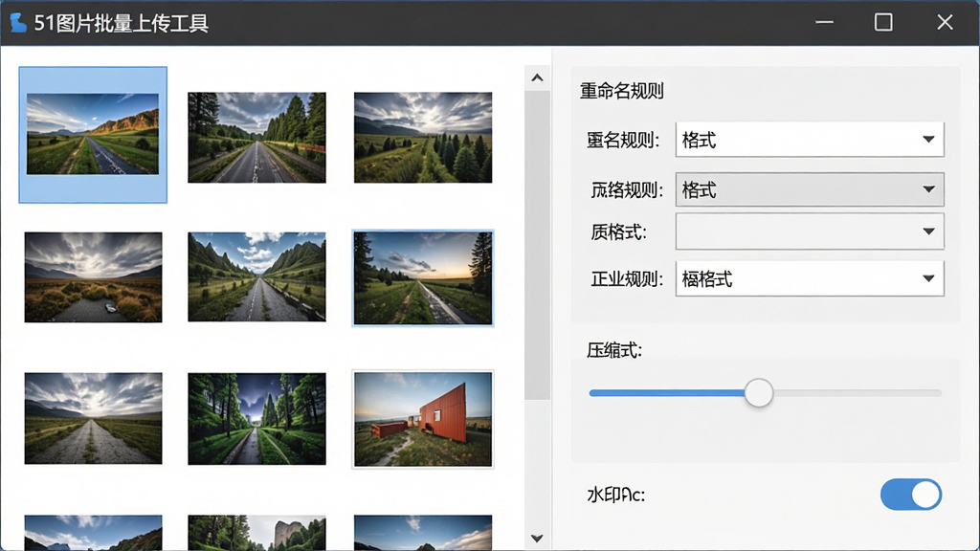Select the pine trees meadow thumbnail with rays

(423, 138)
